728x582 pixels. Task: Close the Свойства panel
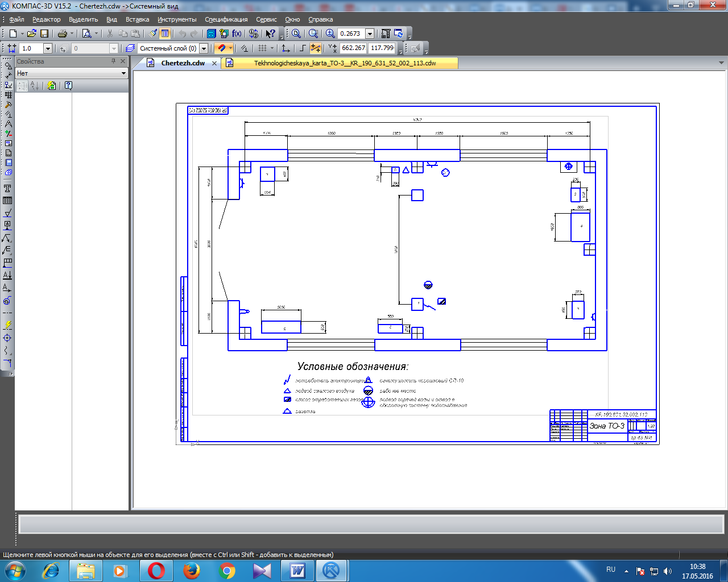tap(122, 61)
